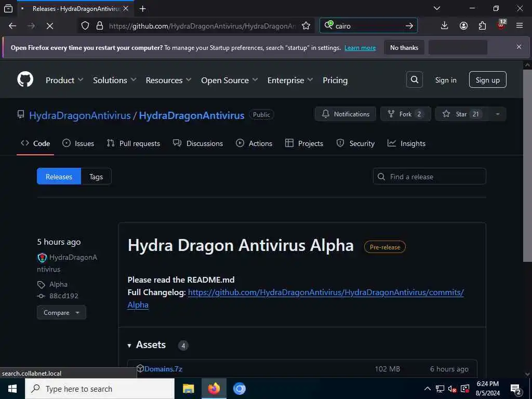Expand the Open Source menu
This screenshot has width=532, height=399.
229,81
